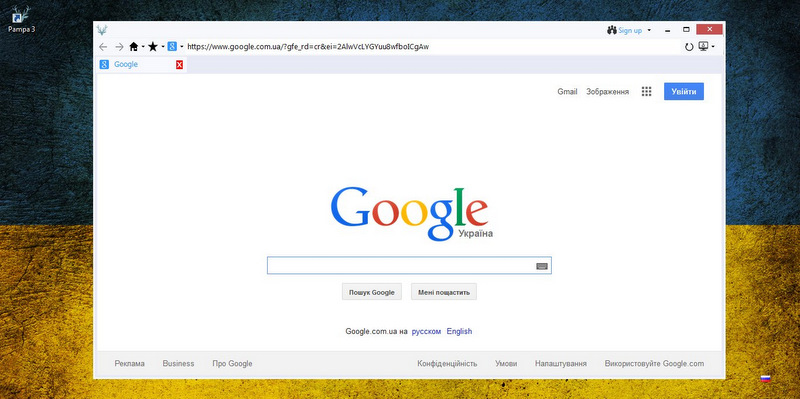Click the blue Увійти sign-in button
This screenshot has width=800, height=399.
point(684,91)
